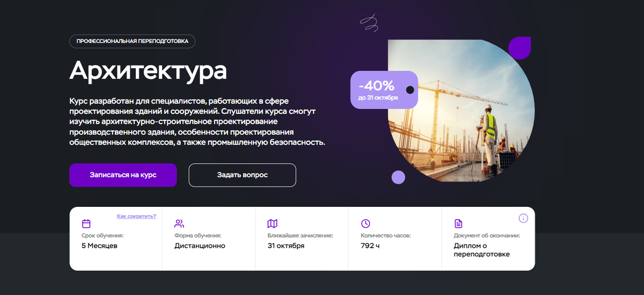The height and width of the screenshot is (295, 644).
Task: Click the Профессиональная переподготовка badge
Action: point(132,41)
